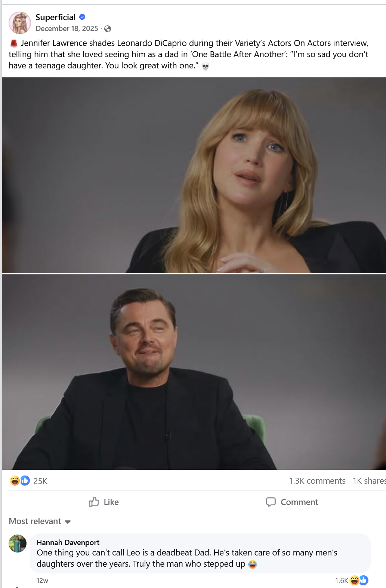The image size is (386, 588).
Task: Click the thumbs-up Like icon
Action: [94, 502]
